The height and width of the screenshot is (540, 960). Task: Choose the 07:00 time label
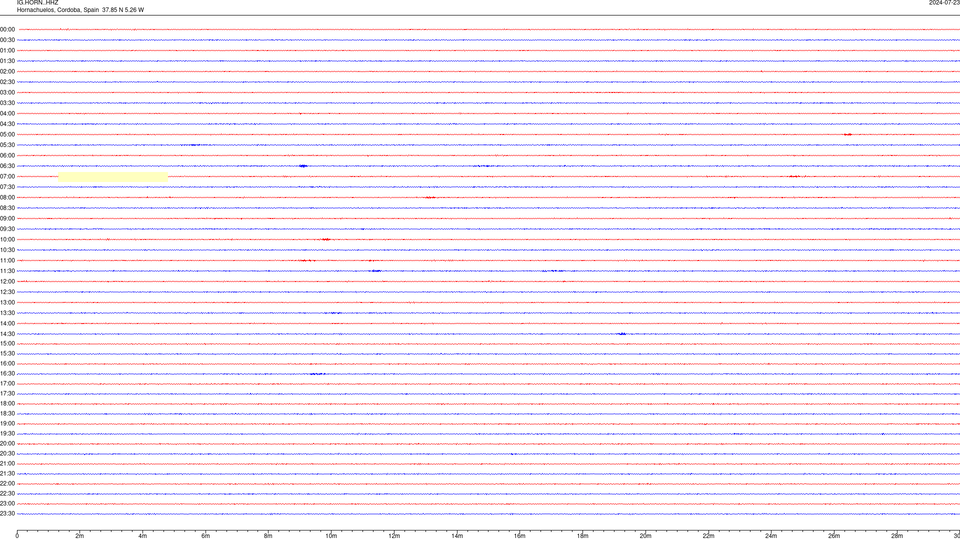pyautogui.click(x=7, y=176)
